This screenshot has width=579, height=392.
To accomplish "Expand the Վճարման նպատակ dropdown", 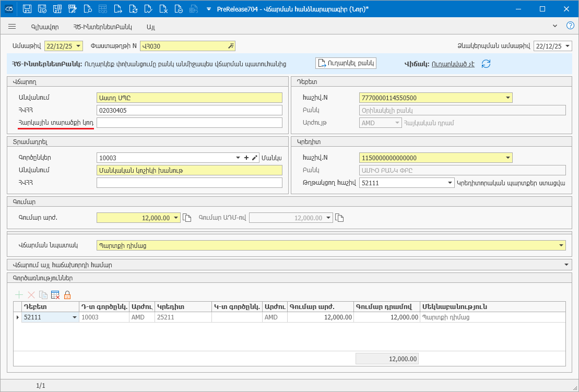I will (x=561, y=245).
